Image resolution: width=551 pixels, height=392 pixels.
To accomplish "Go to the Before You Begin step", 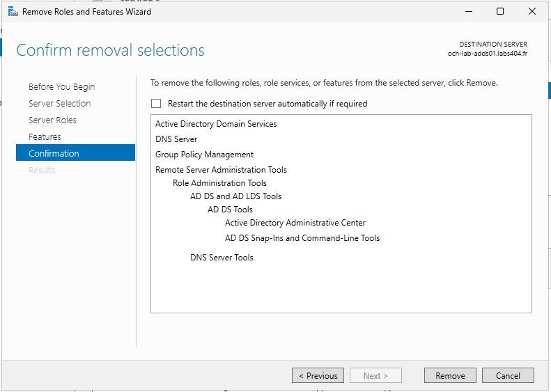I will pyautogui.click(x=61, y=87).
